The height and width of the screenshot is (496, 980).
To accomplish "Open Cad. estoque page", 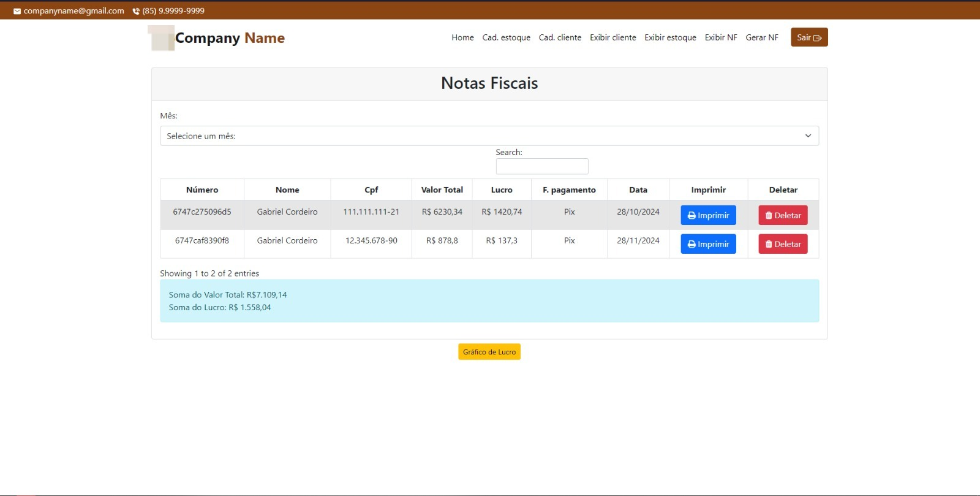I will (x=506, y=37).
